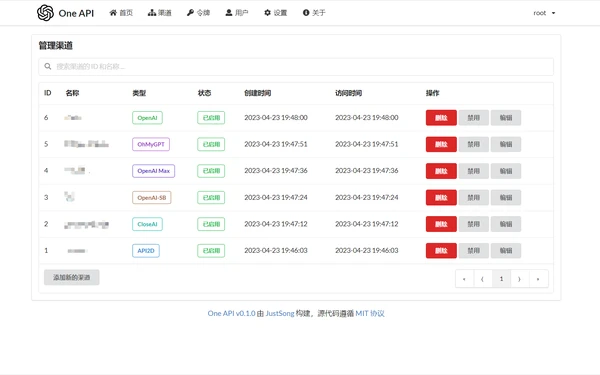600x375 pixels.
Task: Delete the OpenAI-SB channel
Action: (x=441, y=197)
